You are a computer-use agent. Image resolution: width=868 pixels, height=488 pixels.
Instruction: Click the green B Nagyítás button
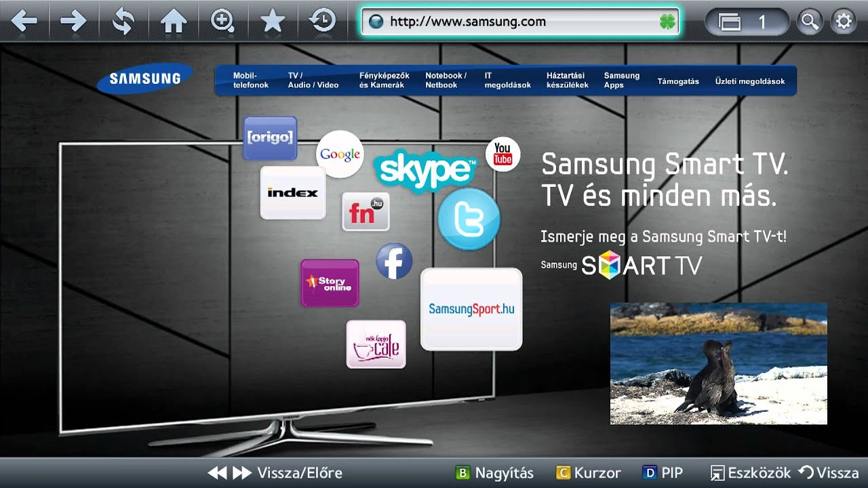pos(494,473)
